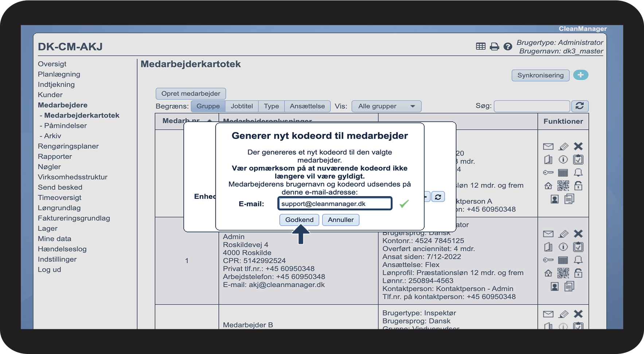Click the info icon in the Admin employee row
This screenshot has height=354, width=644.
click(x=563, y=247)
